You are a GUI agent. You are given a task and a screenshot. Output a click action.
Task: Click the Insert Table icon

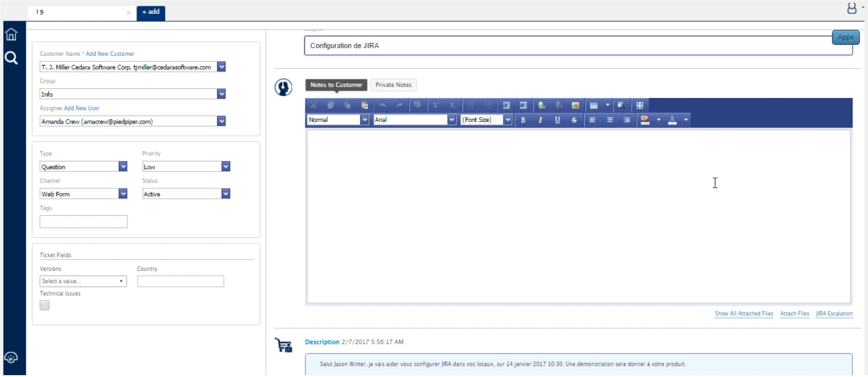594,105
